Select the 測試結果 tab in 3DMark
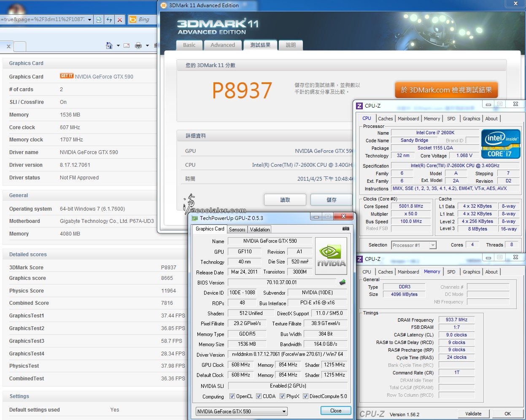The image size is (526, 420). click(260, 45)
